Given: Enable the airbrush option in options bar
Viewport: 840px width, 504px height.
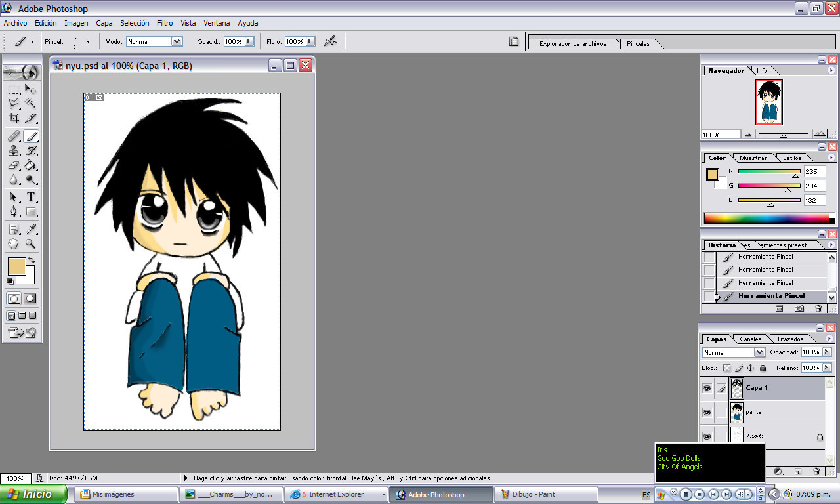Looking at the screenshot, I should [x=330, y=41].
